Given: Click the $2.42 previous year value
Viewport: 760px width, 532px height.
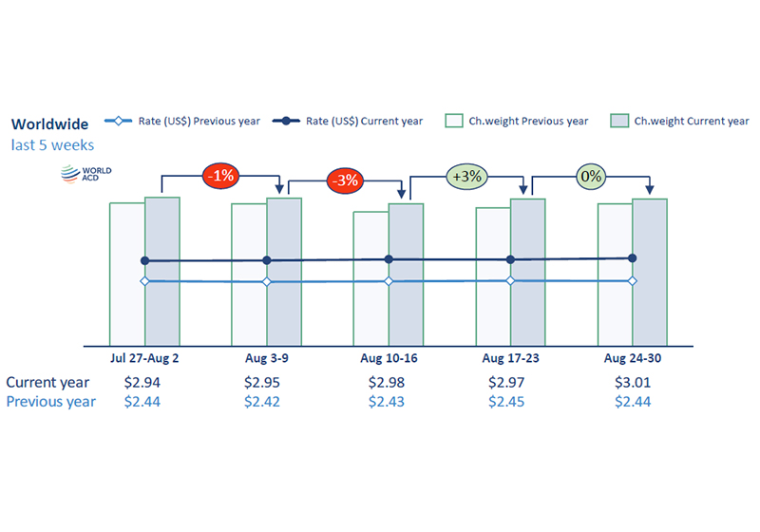Looking at the screenshot, I should point(262,402).
